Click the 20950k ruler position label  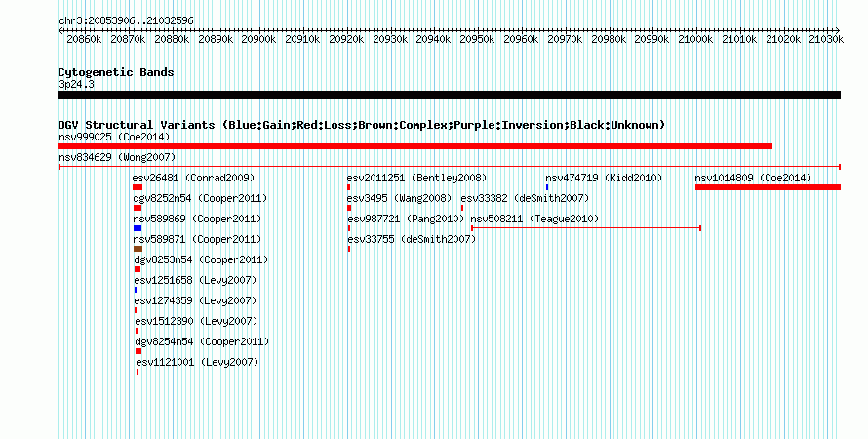click(477, 39)
